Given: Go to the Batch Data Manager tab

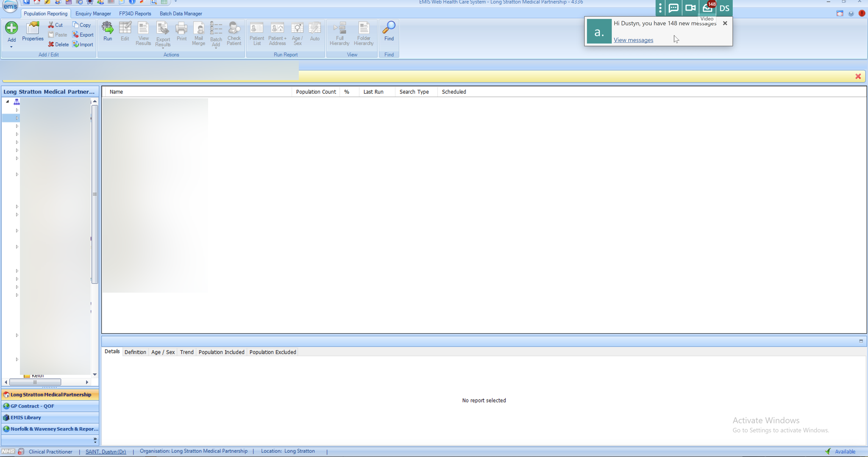Looking at the screenshot, I should click(181, 14).
